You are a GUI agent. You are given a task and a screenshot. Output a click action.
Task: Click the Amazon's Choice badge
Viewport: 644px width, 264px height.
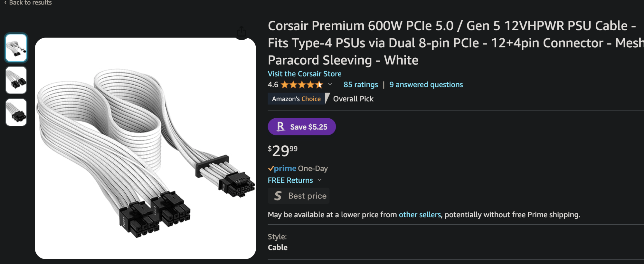click(296, 99)
